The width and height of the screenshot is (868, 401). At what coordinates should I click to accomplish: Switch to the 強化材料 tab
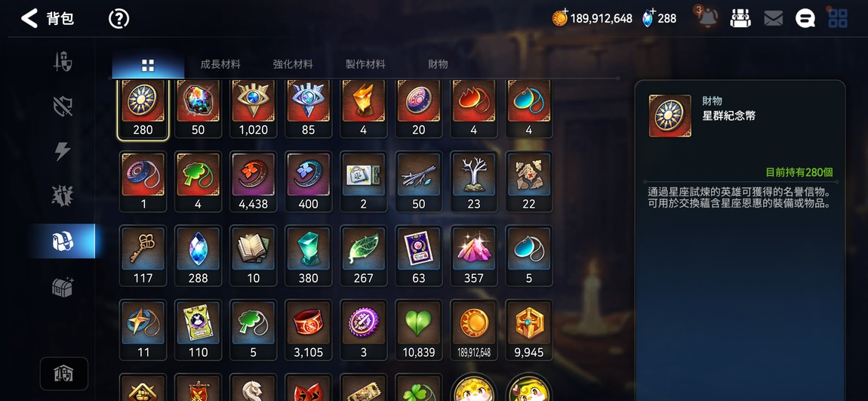pos(293,64)
